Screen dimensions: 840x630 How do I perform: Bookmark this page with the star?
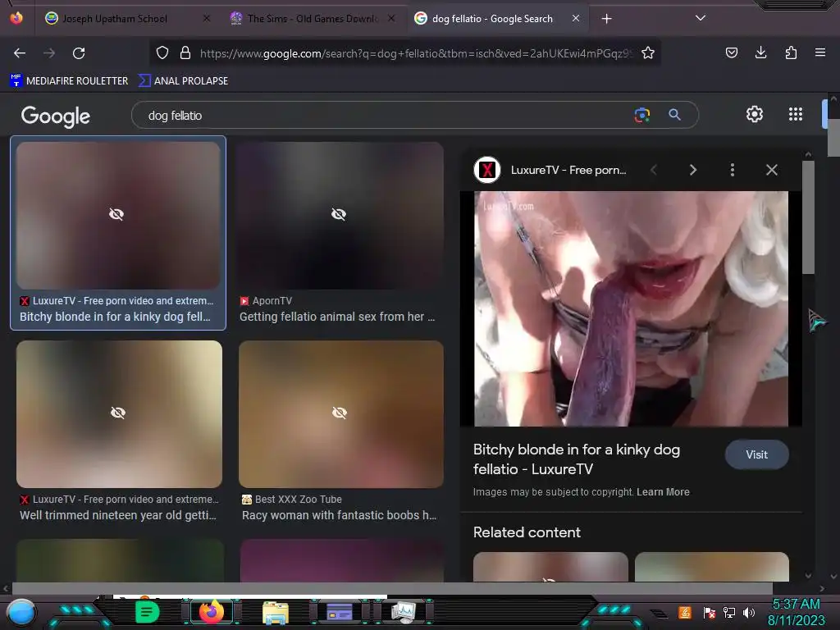648,52
